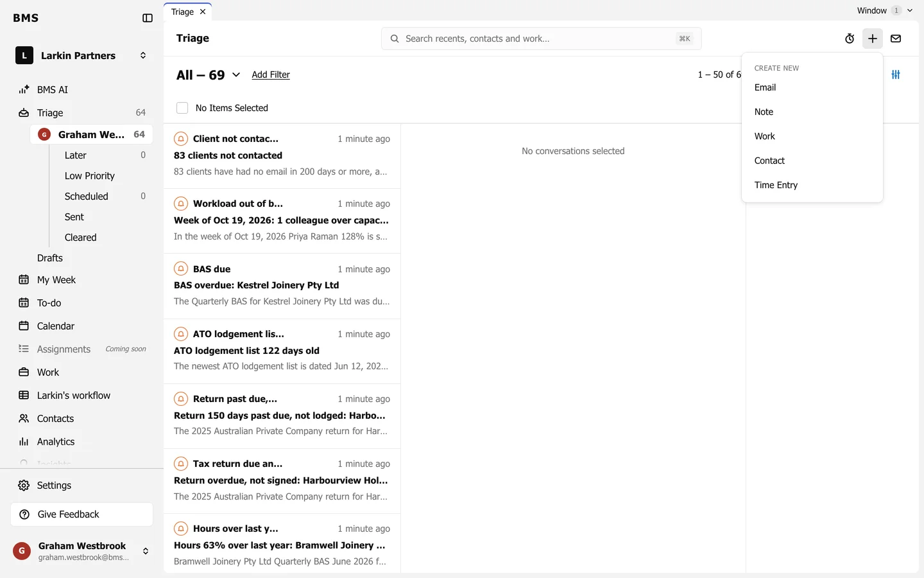The image size is (924, 578).
Task: Select Time Entry in Create New menu
Action: pyautogui.click(x=812, y=185)
